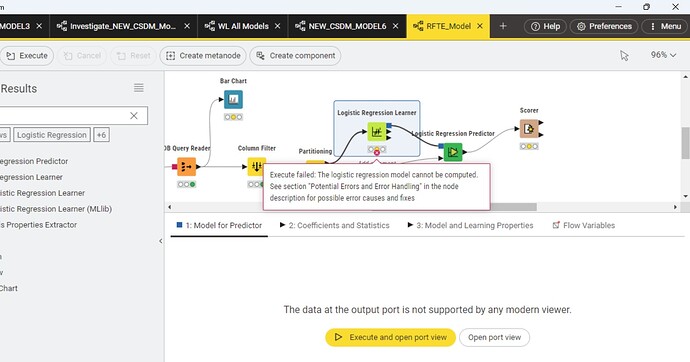
Task: Click the horizontal canvas scrollbar
Action: (513, 207)
